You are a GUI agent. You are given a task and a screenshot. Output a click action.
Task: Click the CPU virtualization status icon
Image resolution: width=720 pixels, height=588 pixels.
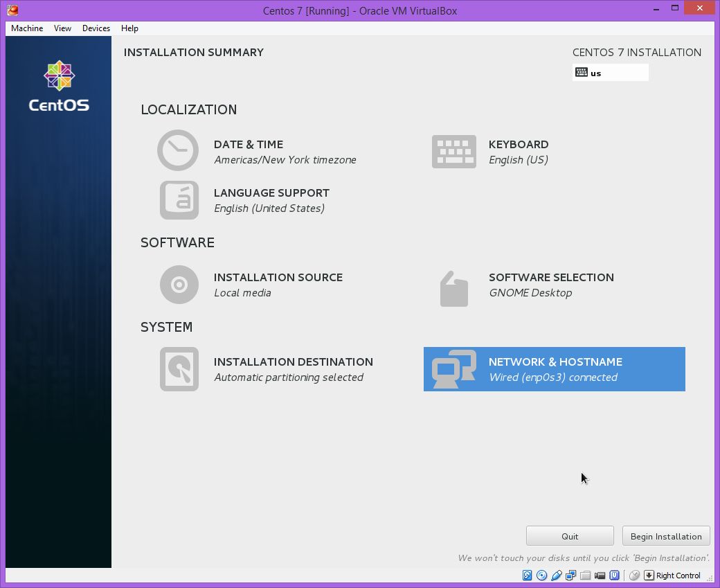614,575
